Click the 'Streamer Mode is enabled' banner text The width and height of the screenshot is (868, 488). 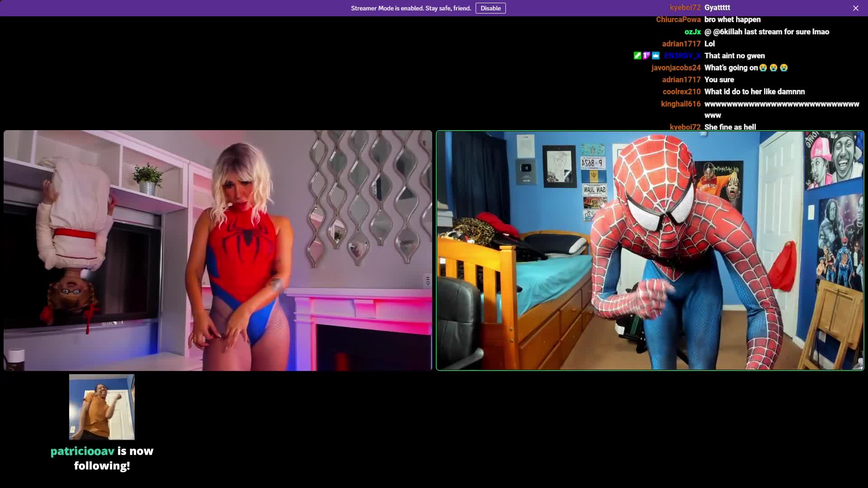411,8
